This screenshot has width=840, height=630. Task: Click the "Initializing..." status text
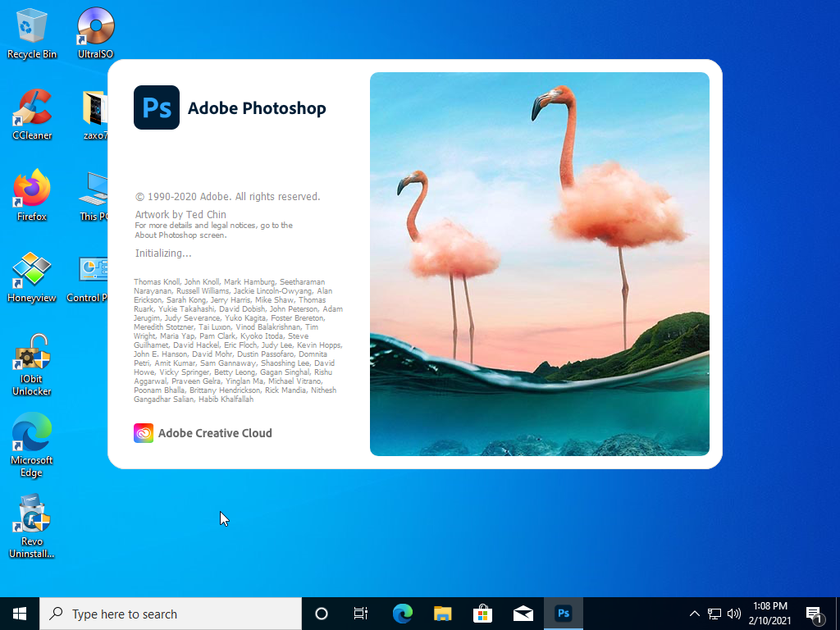(x=163, y=253)
